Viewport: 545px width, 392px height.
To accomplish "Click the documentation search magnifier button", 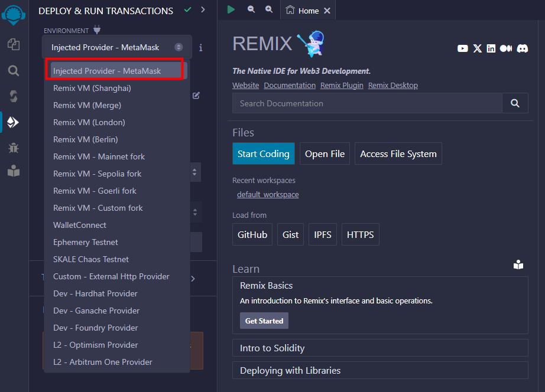I will [515, 103].
